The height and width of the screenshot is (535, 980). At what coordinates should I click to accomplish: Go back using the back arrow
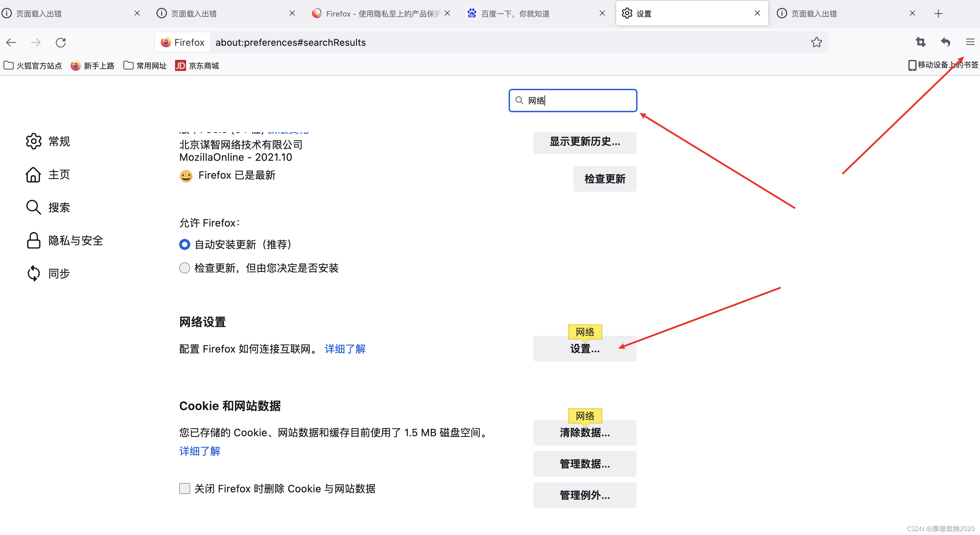tap(11, 42)
